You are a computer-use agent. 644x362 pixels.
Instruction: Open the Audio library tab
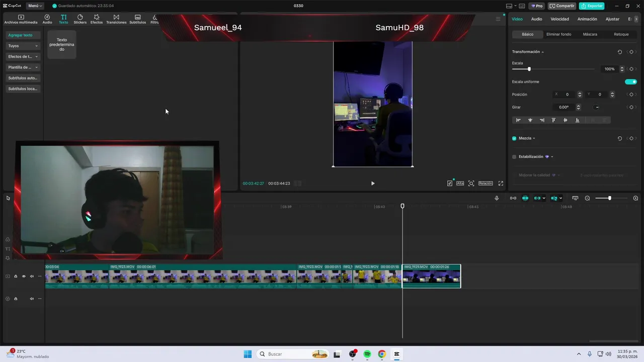[47, 19]
